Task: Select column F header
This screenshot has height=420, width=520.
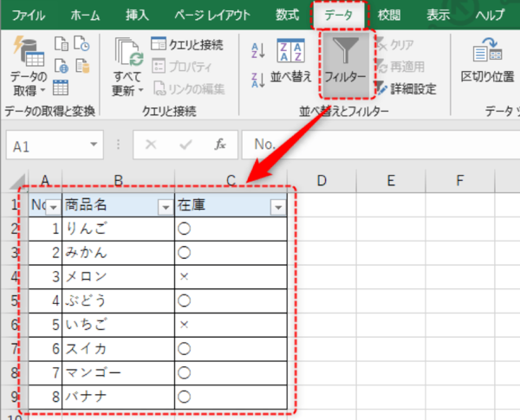Action: (460, 181)
